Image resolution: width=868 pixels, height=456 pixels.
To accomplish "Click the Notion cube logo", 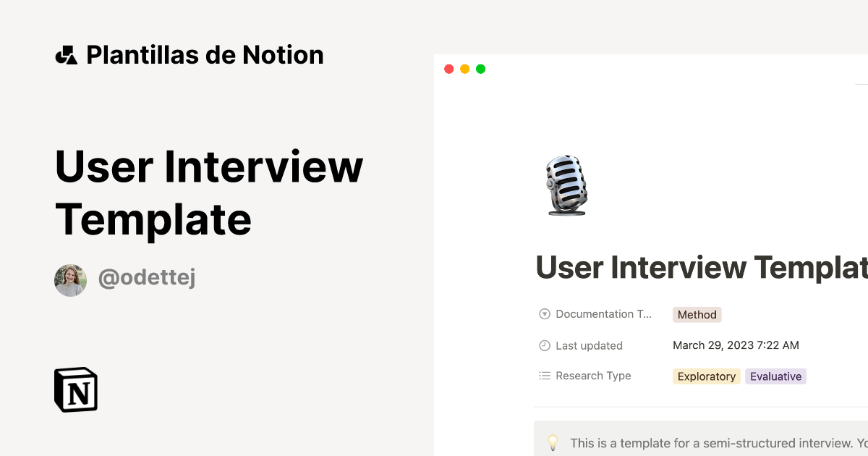I will (x=76, y=390).
